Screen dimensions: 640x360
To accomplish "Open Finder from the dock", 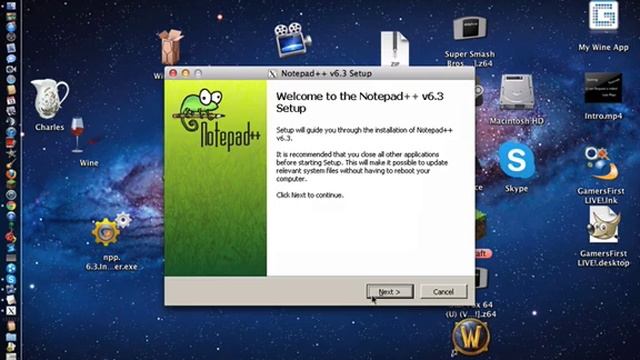I will (11, 6).
